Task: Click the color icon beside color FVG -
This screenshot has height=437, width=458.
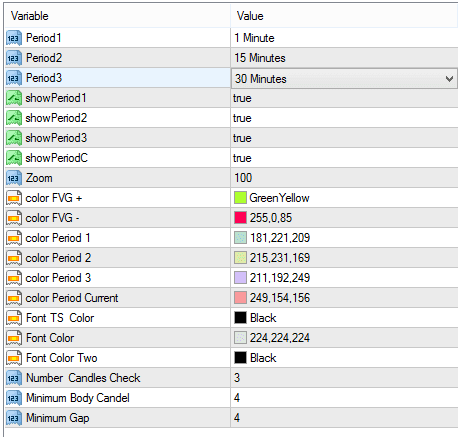Action: tap(14, 218)
